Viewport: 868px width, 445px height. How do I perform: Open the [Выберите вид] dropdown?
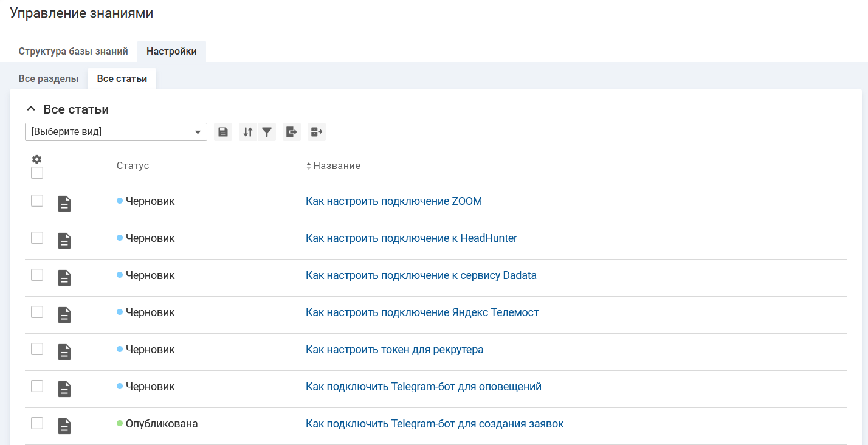pyautogui.click(x=116, y=132)
